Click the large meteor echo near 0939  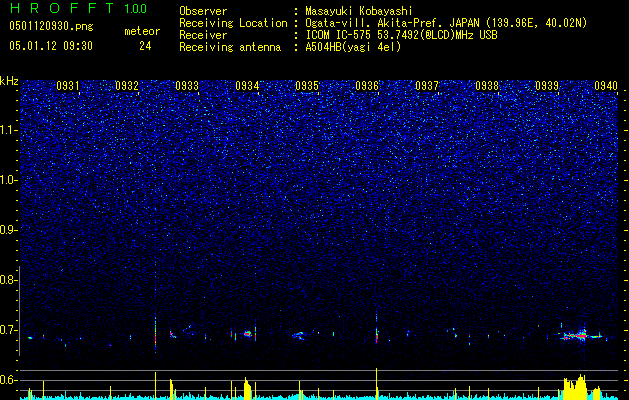coord(580,334)
